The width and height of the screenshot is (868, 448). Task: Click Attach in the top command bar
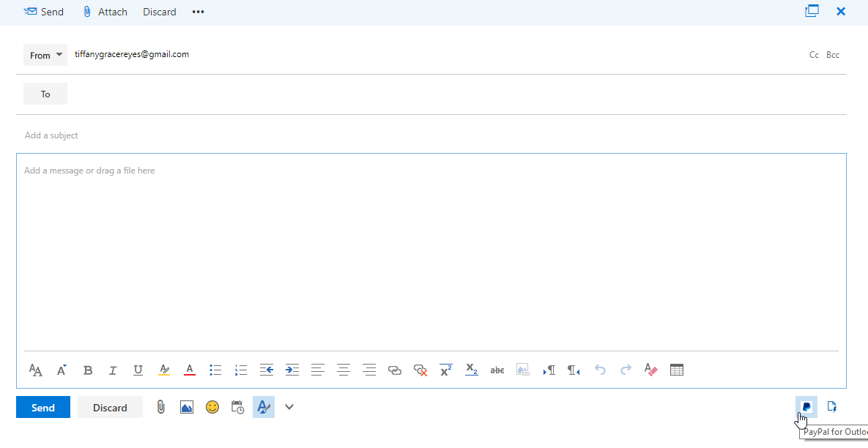(x=105, y=12)
